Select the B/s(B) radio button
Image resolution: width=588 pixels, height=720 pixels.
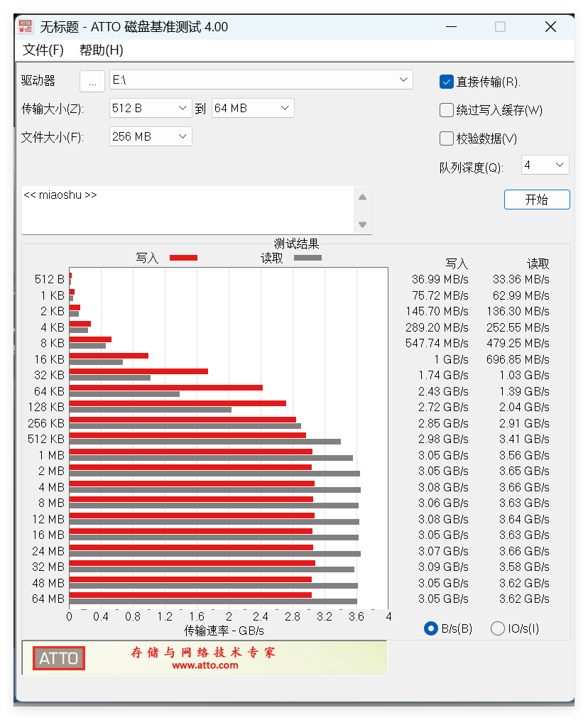point(431,628)
